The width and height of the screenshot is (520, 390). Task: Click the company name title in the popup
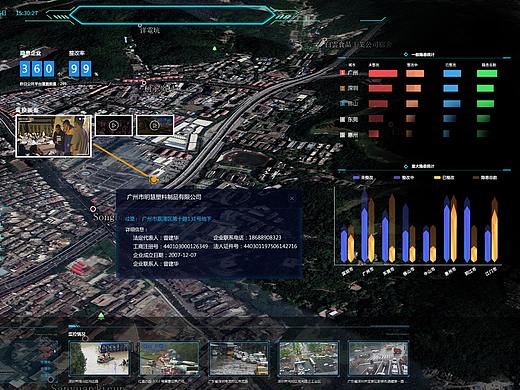(164, 197)
